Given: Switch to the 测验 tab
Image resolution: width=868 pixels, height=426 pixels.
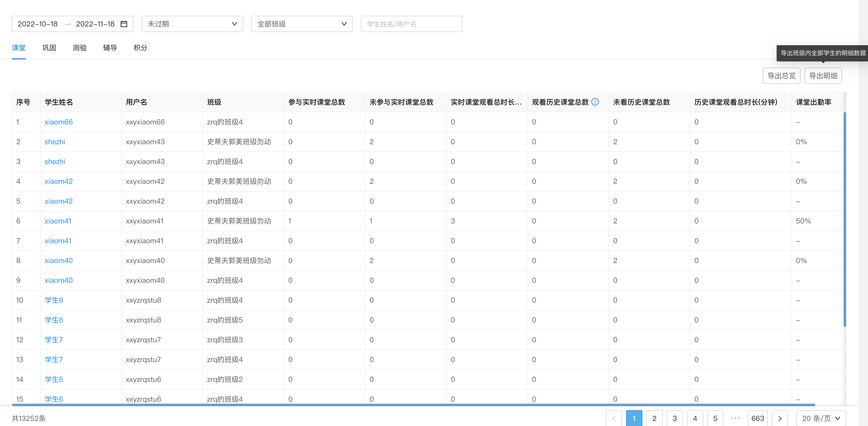Looking at the screenshot, I should (79, 48).
